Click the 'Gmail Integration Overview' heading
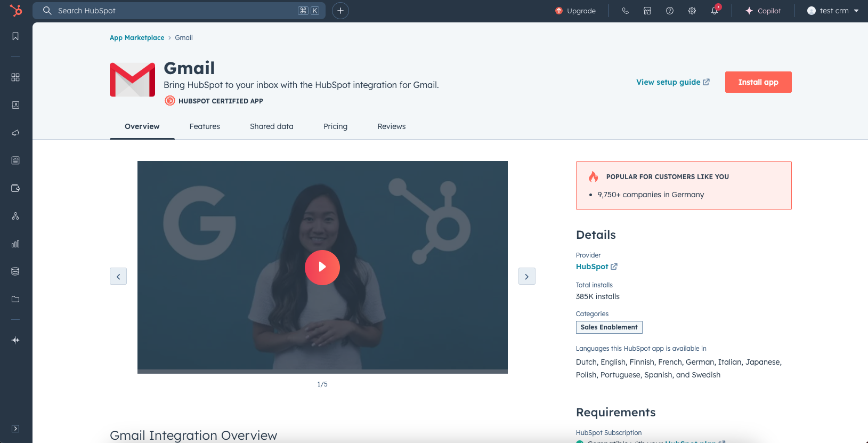The width and height of the screenshot is (868, 443). point(193,435)
